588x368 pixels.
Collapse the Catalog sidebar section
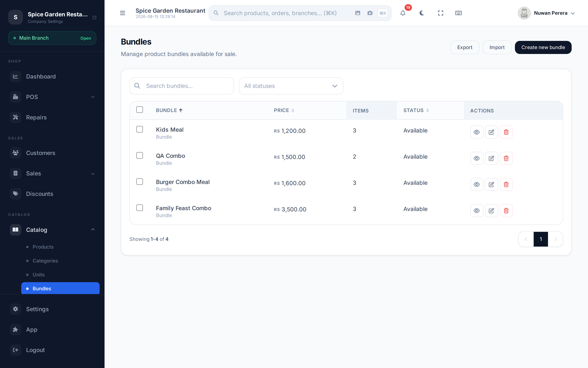(x=52, y=230)
